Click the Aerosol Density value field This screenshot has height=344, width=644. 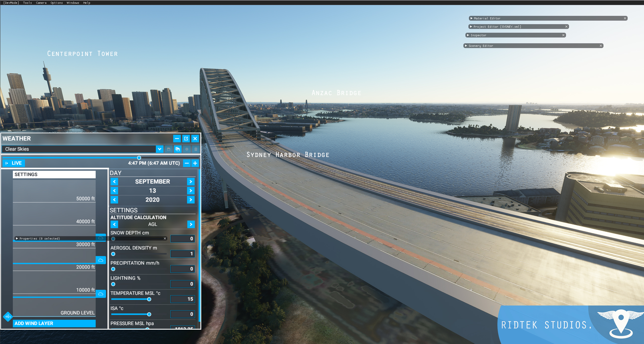pyautogui.click(x=183, y=254)
